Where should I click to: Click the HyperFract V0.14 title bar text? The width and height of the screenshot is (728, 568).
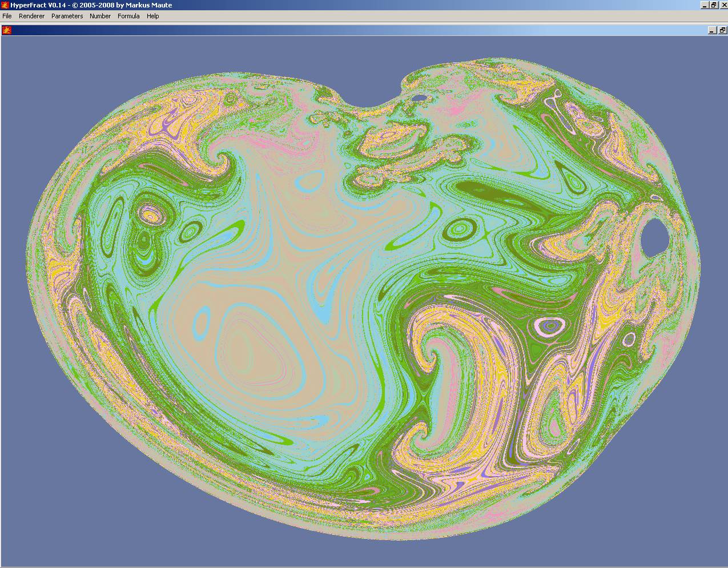point(91,5)
